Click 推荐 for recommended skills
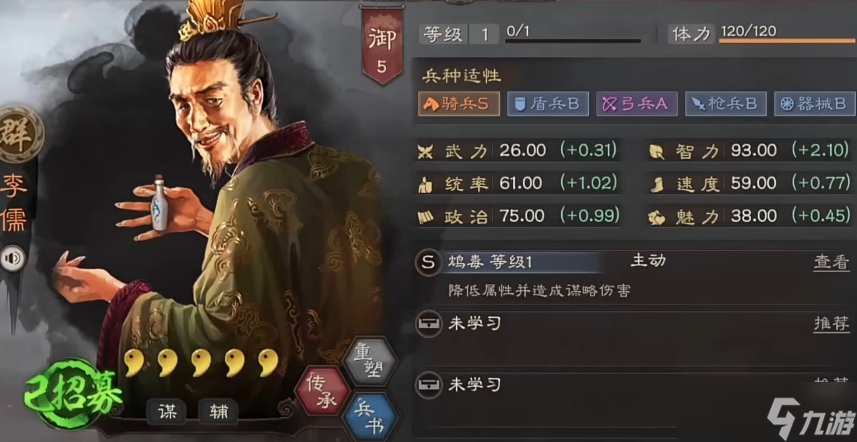The image size is (857, 442). 831,324
